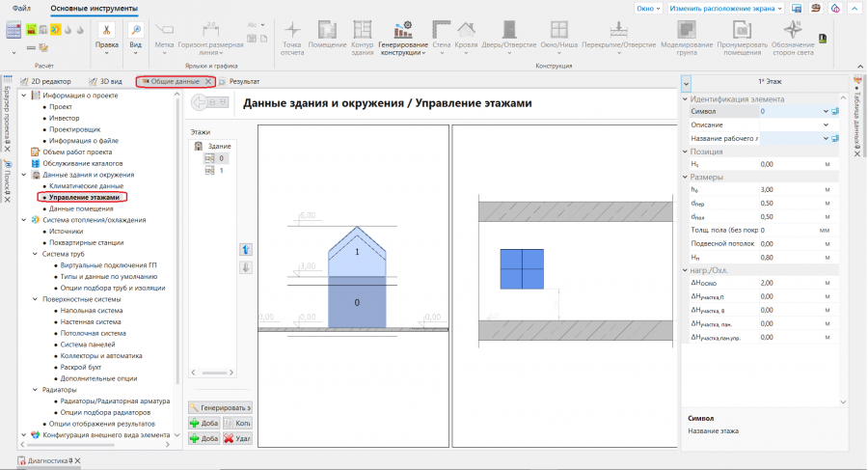Open the Окно dropdown menu
Screen dimensions: 868x470
648,8
